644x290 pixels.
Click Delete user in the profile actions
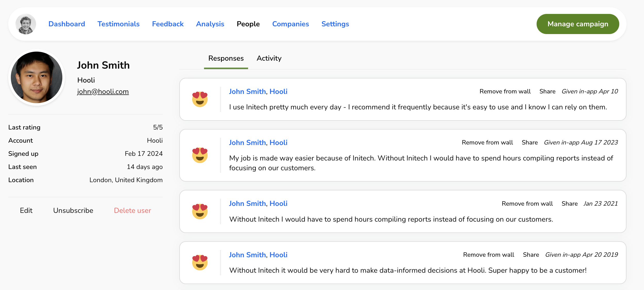coord(132,211)
